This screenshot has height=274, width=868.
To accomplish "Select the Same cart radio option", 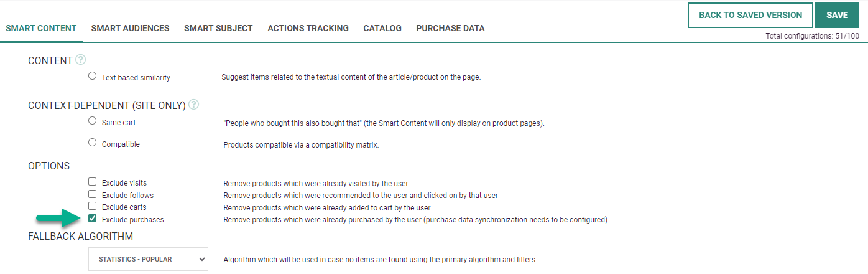I will point(93,121).
